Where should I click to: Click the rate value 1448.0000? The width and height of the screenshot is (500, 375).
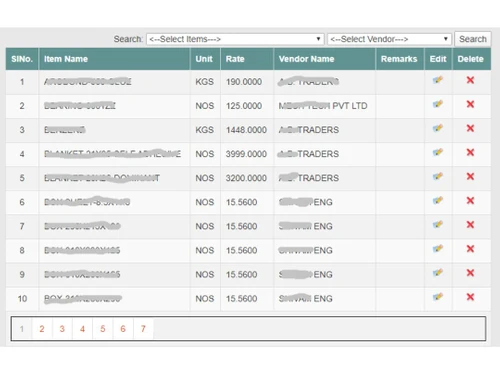(246, 130)
